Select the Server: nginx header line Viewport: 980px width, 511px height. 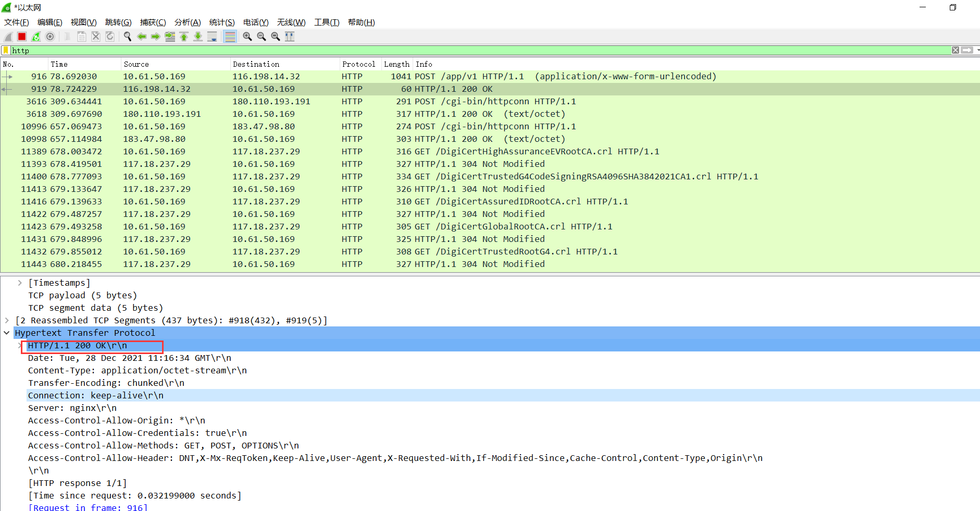72,408
